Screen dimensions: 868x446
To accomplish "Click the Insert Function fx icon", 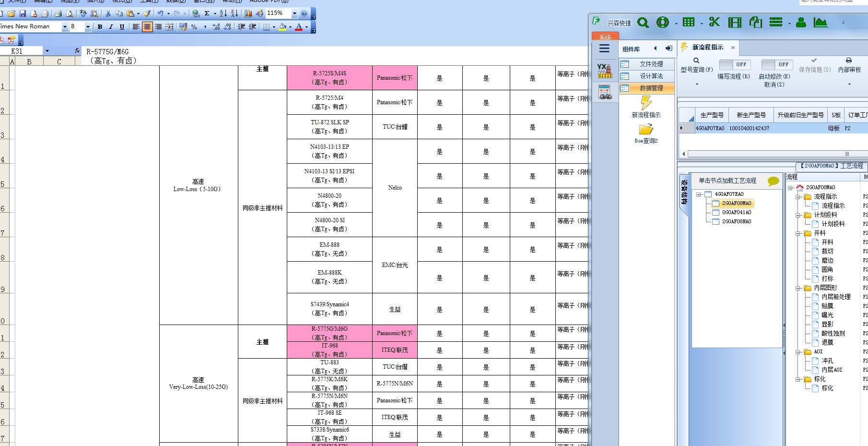I will click(x=77, y=50).
